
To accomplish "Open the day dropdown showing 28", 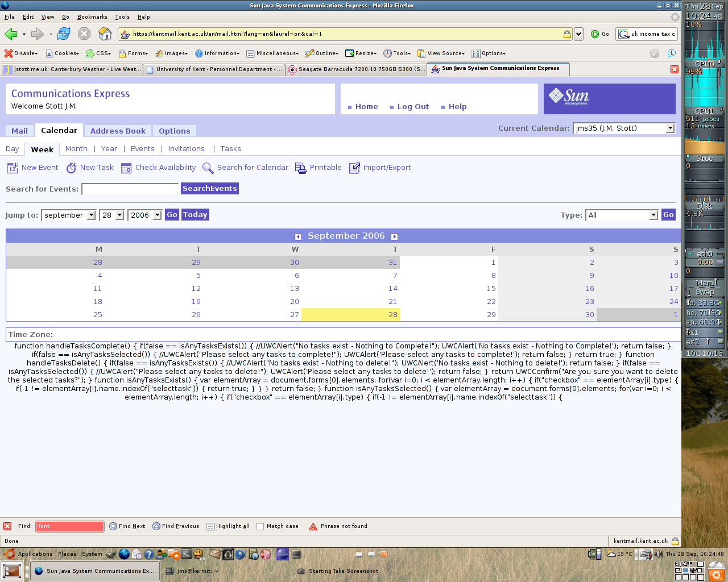I will [x=111, y=215].
